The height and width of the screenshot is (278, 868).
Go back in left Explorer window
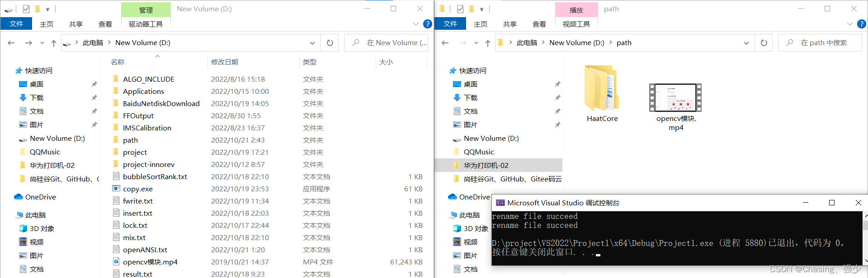click(11, 43)
